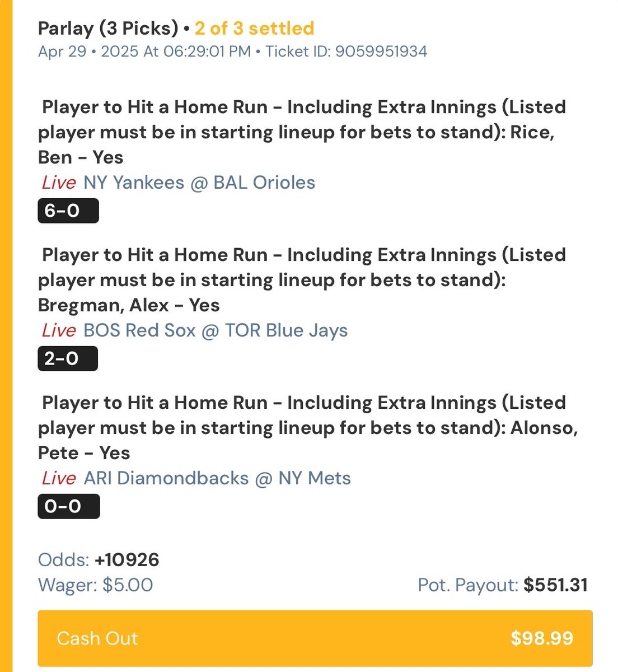Viewport: 618px width, 672px height.
Task: Click the Live label for Yankees game
Action: [x=59, y=183]
